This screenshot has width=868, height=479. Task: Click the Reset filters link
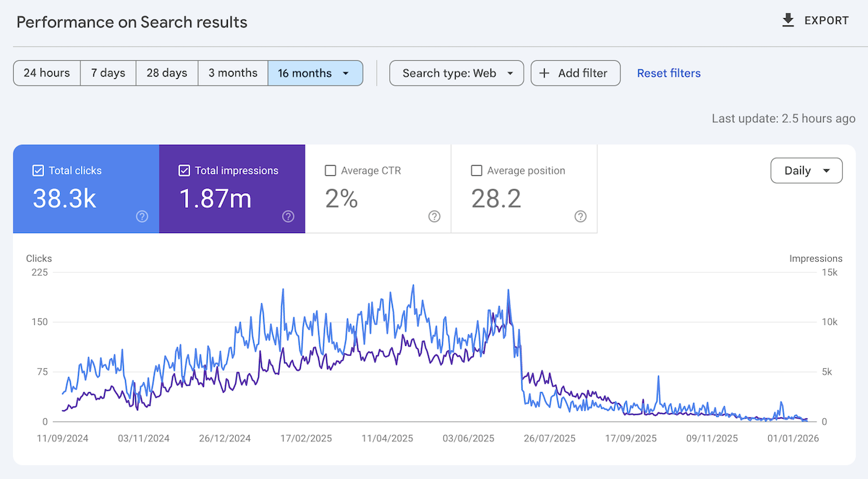click(668, 72)
